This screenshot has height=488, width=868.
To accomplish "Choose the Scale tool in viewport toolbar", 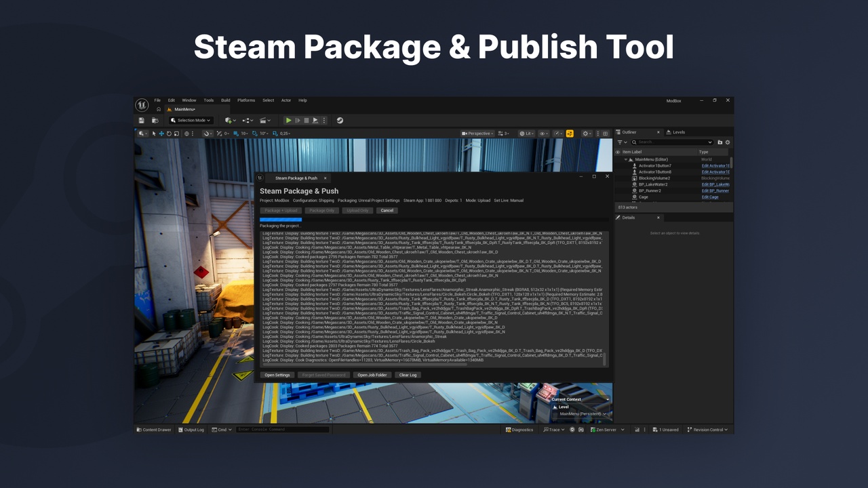I will pos(176,134).
